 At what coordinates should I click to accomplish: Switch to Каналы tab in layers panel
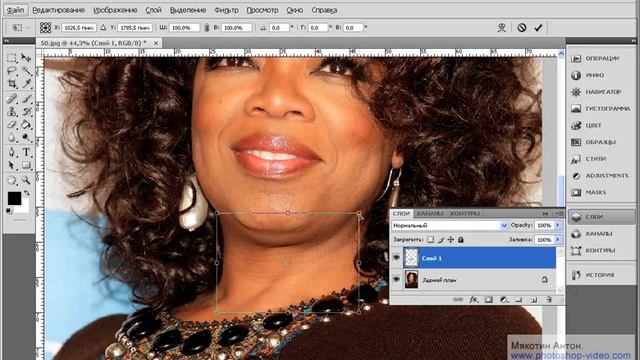click(430, 213)
